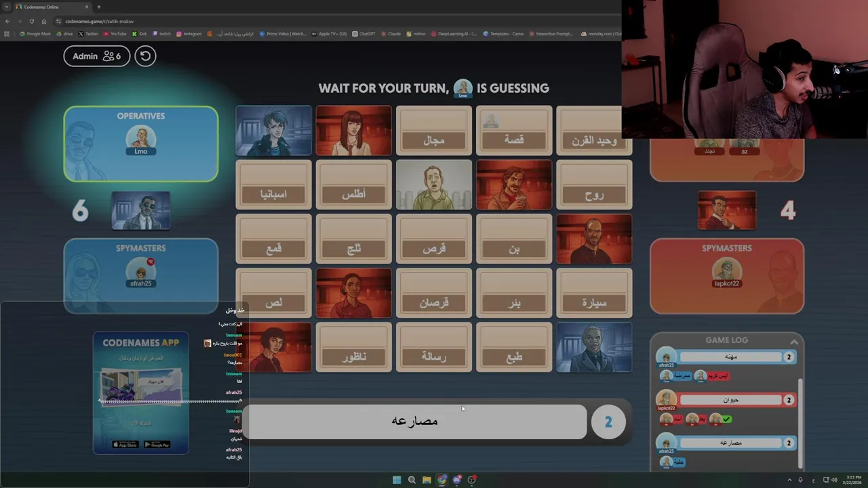Select the word card قرصان

433,293
